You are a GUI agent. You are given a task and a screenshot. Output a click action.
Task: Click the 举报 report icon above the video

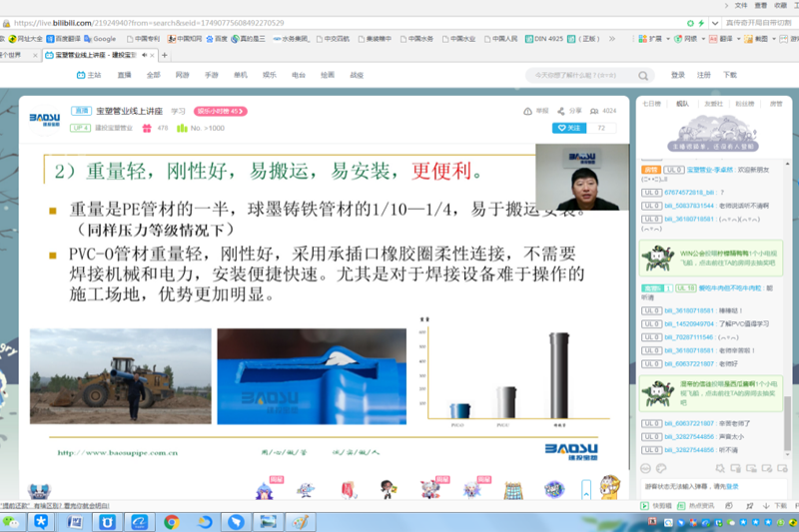coord(528,111)
